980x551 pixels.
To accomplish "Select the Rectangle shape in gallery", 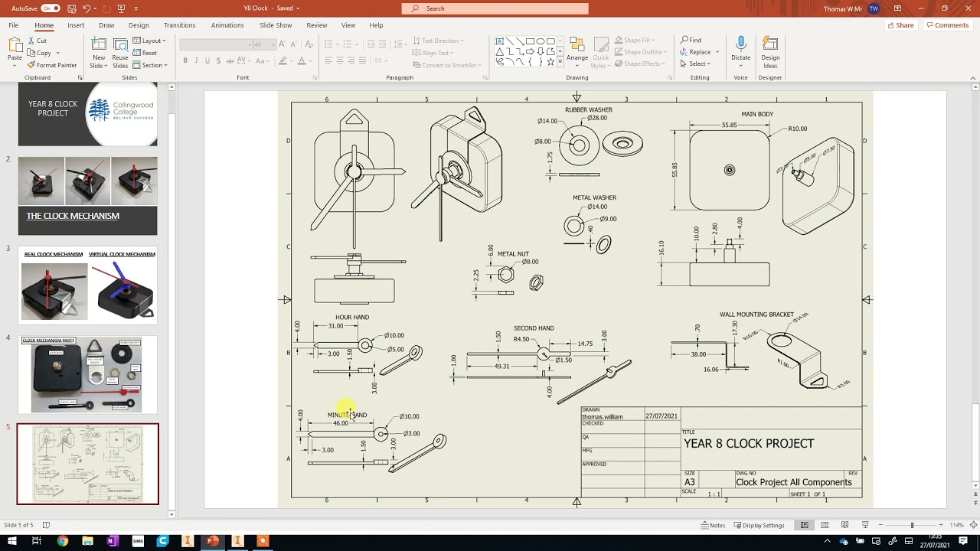I will click(x=530, y=41).
